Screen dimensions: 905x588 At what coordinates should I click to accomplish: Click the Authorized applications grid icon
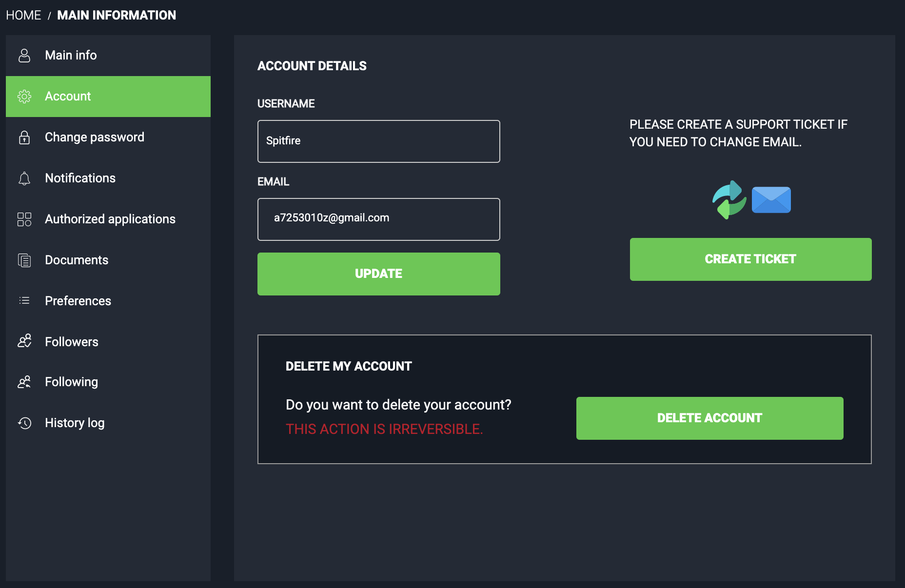[x=24, y=219]
